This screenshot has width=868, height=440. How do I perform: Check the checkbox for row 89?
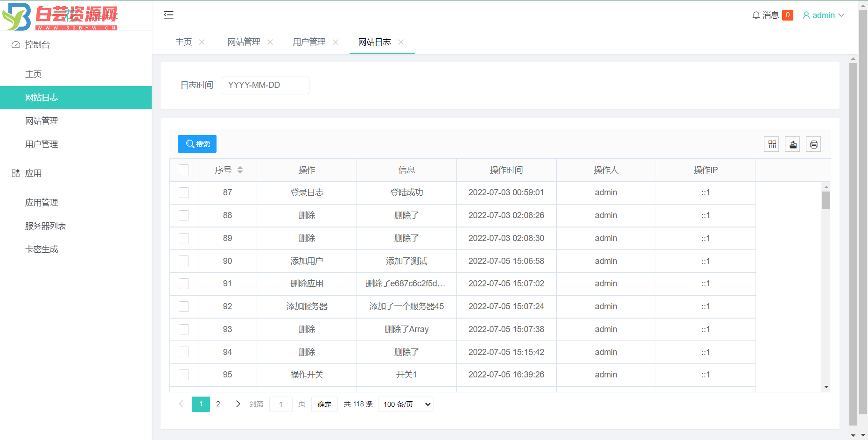click(x=184, y=238)
